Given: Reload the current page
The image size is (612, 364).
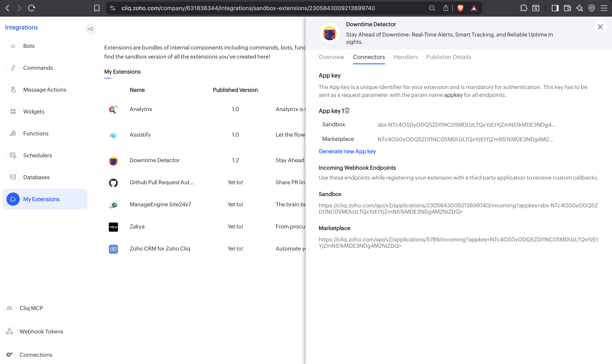Looking at the screenshot, I should click(x=32, y=8).
